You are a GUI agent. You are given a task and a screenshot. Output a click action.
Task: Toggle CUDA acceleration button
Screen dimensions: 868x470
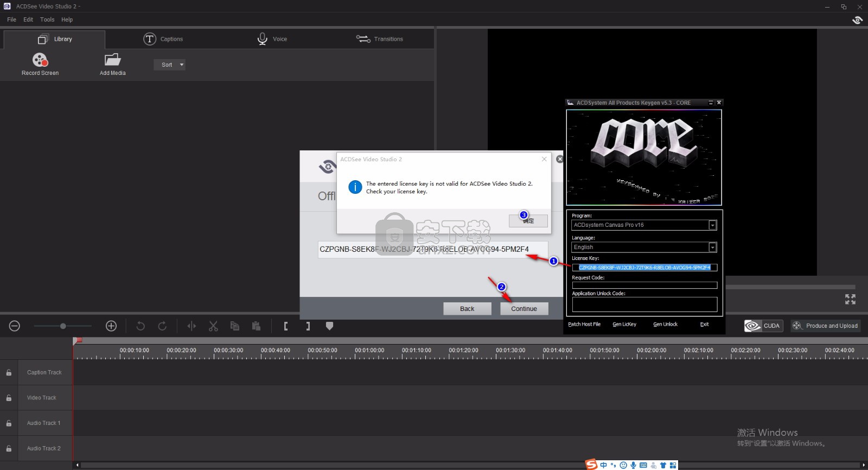[763, 326]
